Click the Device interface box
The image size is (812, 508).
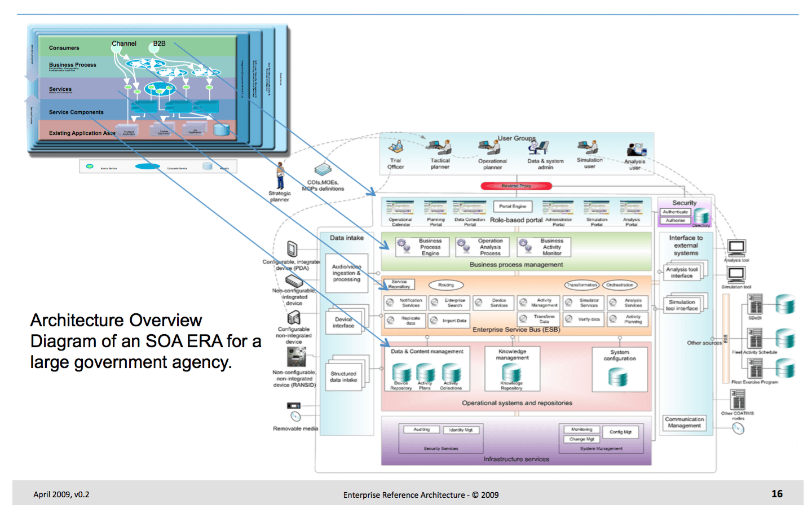(343, 322)
